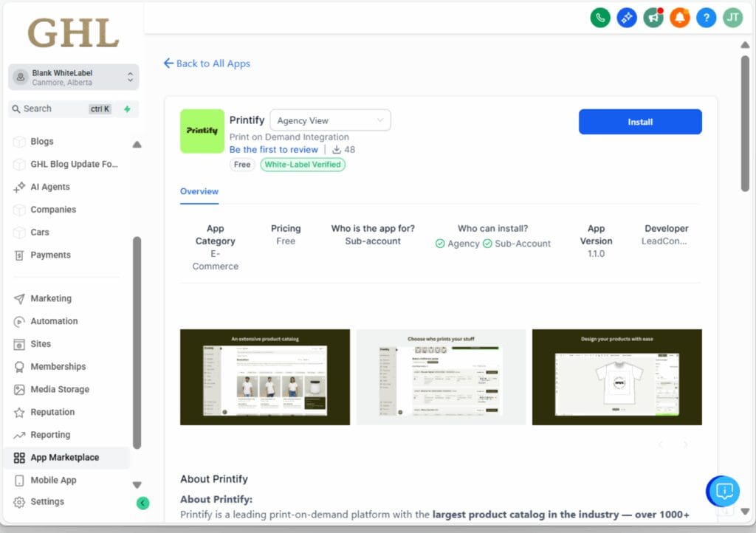Screen dimensions: 756x533
Task: Open the Media Storage section
Action: tap(59, 389)
